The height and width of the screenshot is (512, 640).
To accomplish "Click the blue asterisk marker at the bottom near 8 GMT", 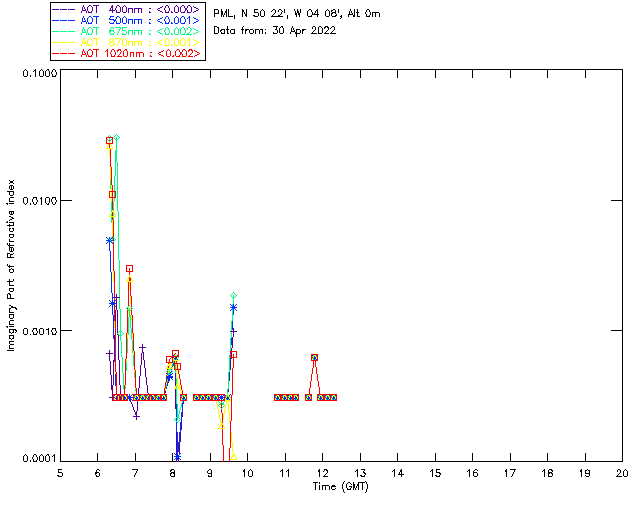I will pos(177,456).
